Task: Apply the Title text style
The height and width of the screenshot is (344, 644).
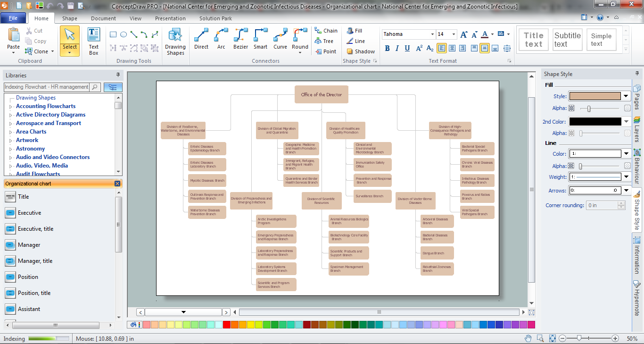Action: coord(533,40)
